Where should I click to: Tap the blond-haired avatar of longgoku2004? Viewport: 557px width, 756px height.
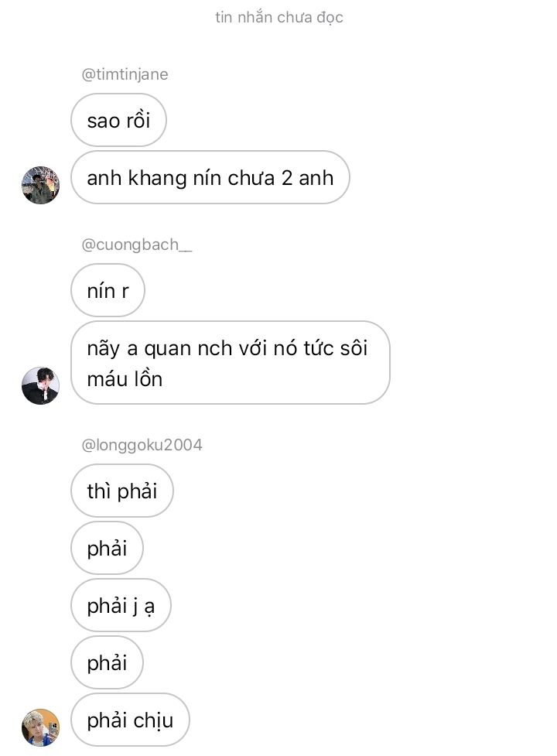tap(40, 727)
